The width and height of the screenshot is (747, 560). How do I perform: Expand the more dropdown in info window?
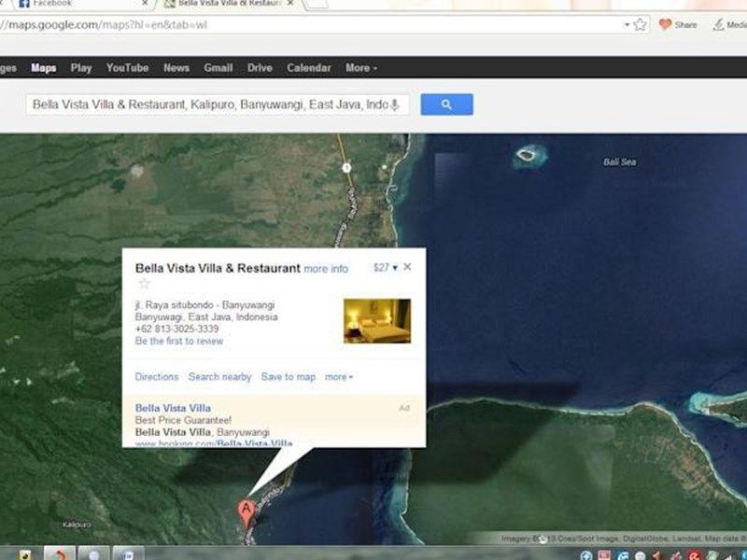click(339, 377)
